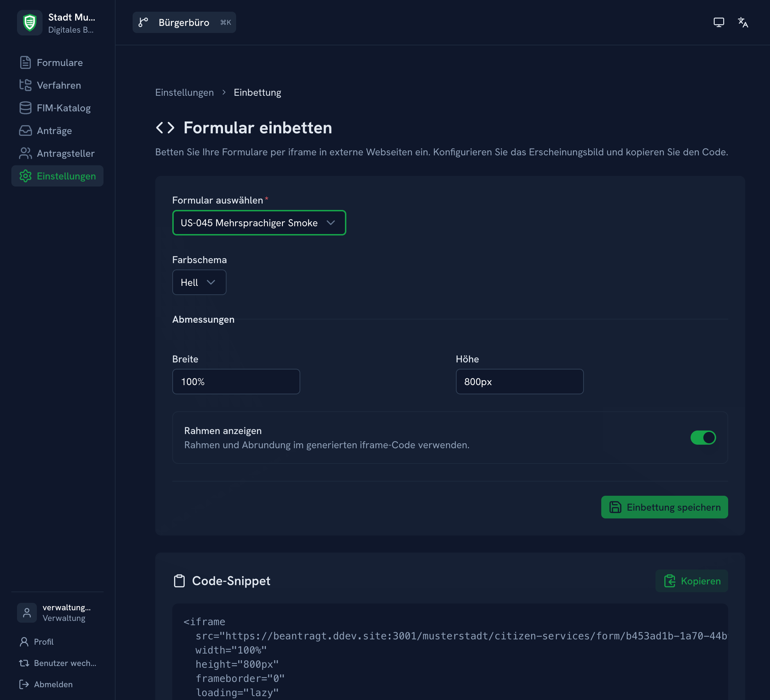Save with Einbettung speichern button
The image size is (770, 700).
click(664, 507)
